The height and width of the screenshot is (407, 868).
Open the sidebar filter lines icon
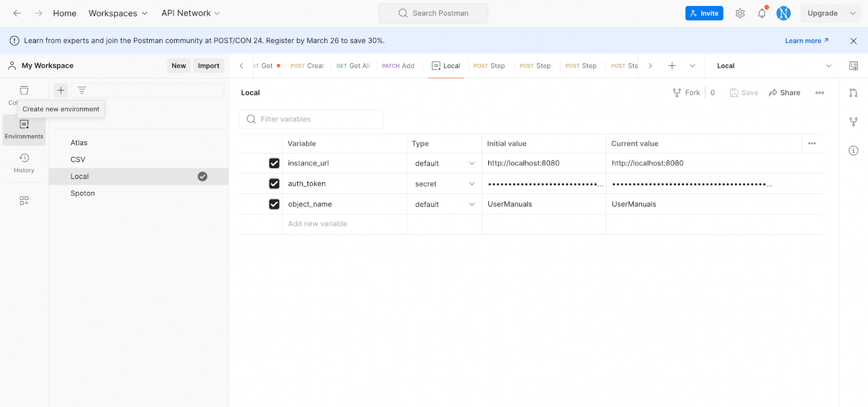(82, 91)
